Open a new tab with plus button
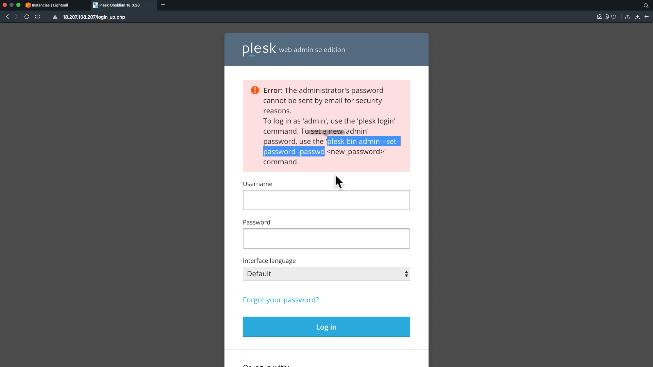The image size is (653, 367). [x=163, y=5]
